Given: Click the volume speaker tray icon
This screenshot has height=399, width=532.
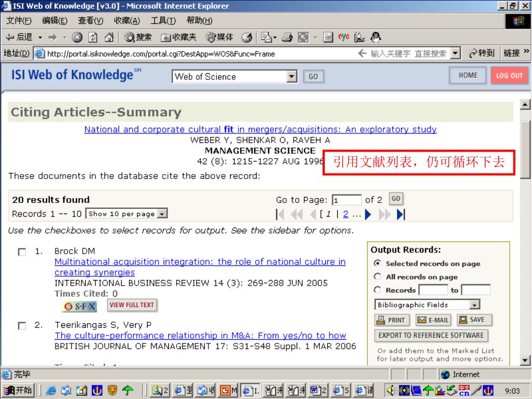Looking at the screenshot, I should (x=391, y=391).
